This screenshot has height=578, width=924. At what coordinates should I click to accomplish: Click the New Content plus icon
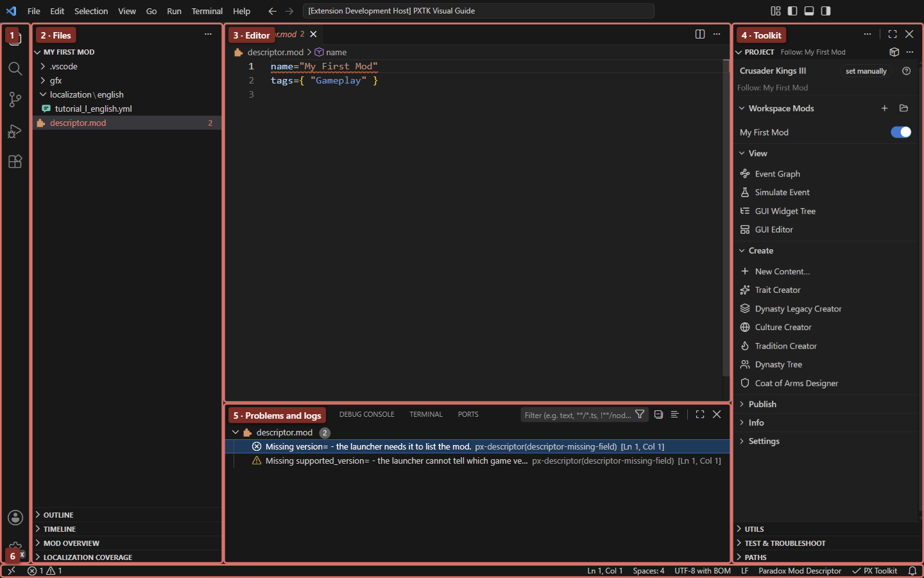745,271
